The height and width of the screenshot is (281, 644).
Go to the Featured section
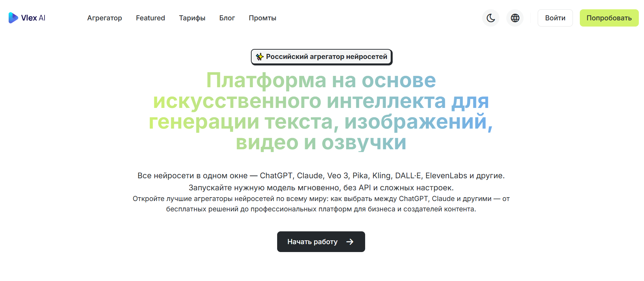150,18
